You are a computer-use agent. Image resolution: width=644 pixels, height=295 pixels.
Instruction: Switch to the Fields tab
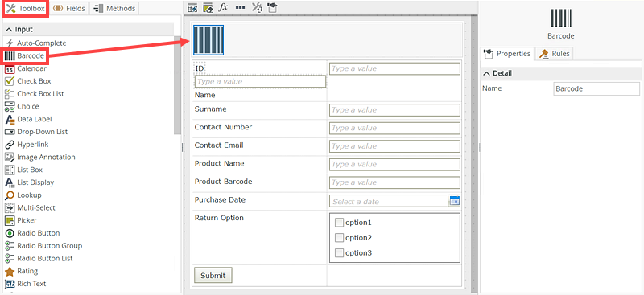(69, 8)
